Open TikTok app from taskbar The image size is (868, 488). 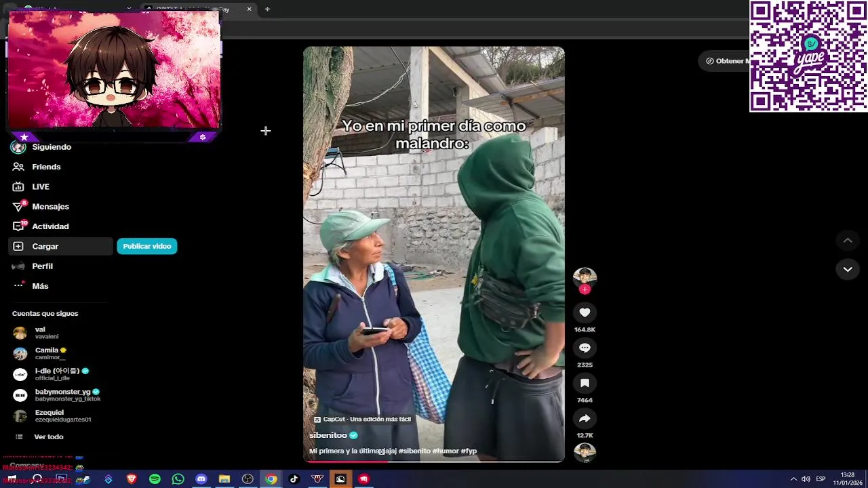coord(294,479)
